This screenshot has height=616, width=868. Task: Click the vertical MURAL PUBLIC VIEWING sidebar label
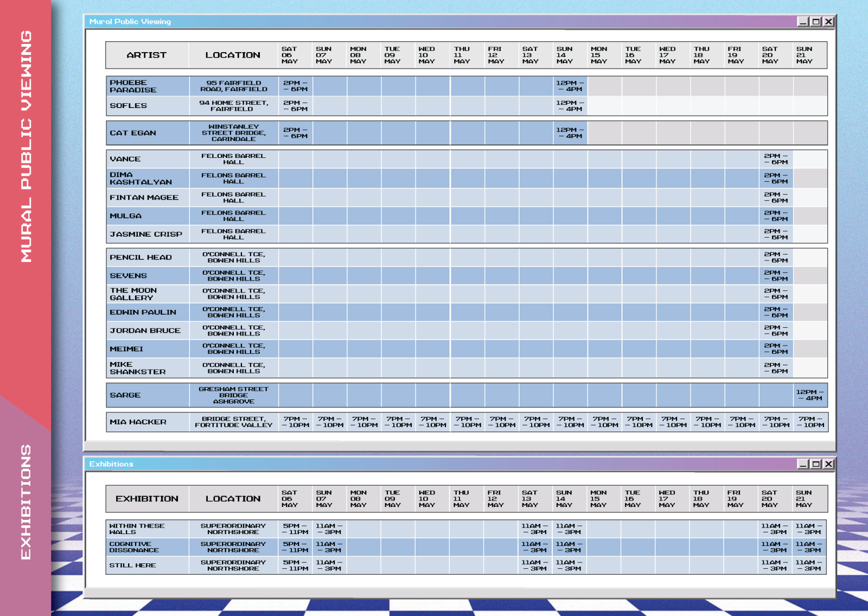click(25, 147)
